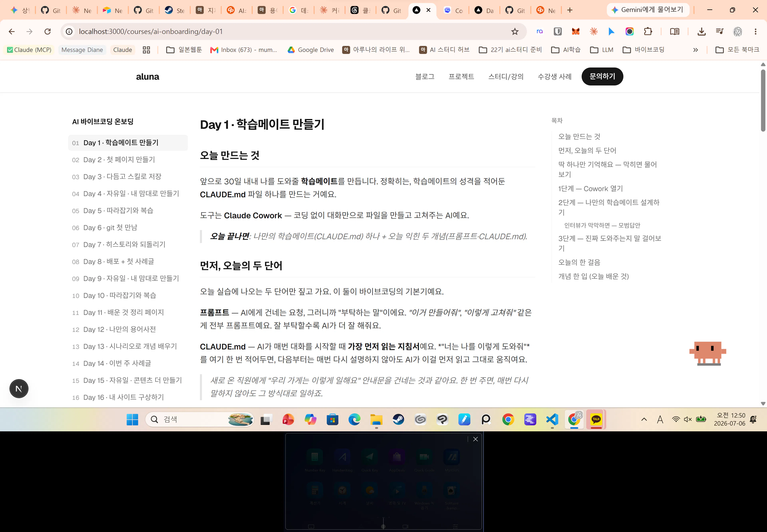Image resolution: width=767 pixels, height=532 pixels.
Task: Click the Gemini에게 물어보기 button
Action: (648, 10)
